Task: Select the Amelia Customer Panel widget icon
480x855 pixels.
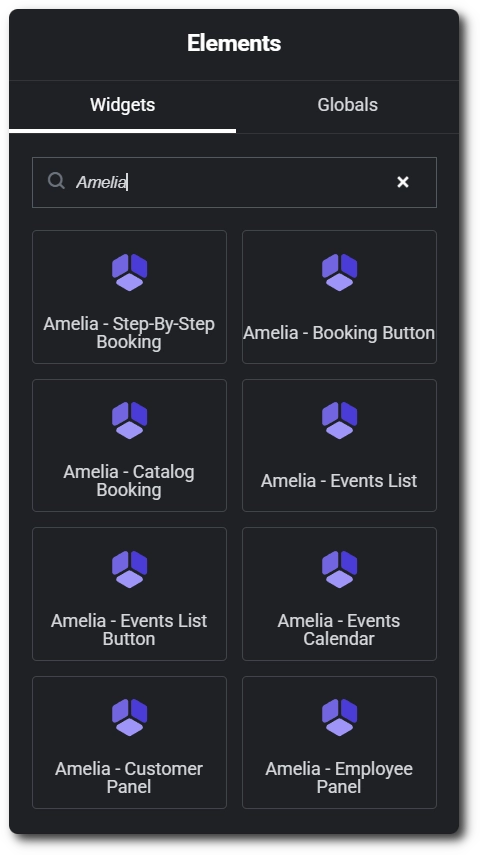Action: pyautogui.click(x=129, y=718)
